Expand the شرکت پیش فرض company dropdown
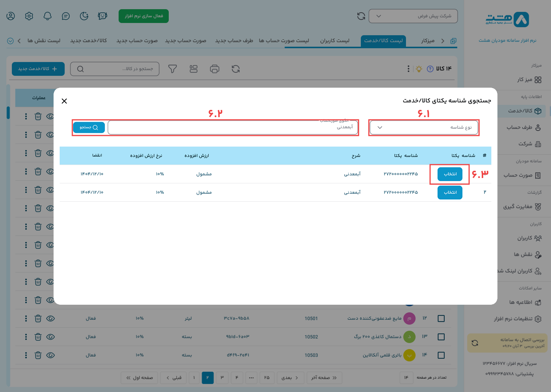The height and width of the screenshot is (392, 551). [x=413, y=16]
